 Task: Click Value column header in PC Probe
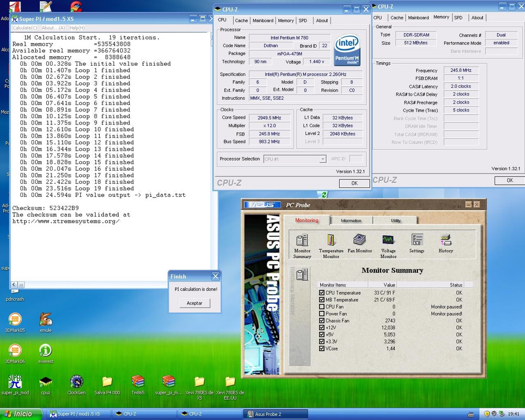383,285
